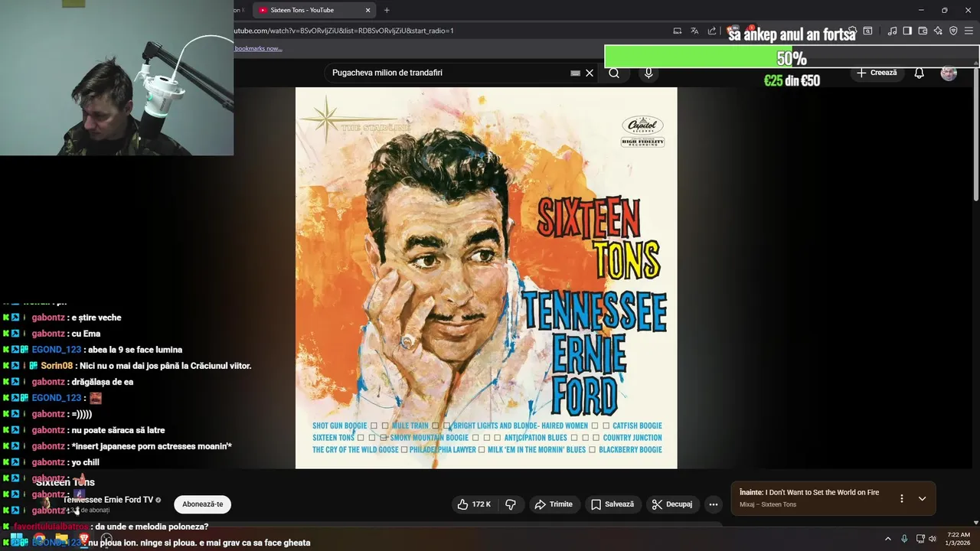
Task: Open the Brave Wallet icon
Action: coord(923,31)
